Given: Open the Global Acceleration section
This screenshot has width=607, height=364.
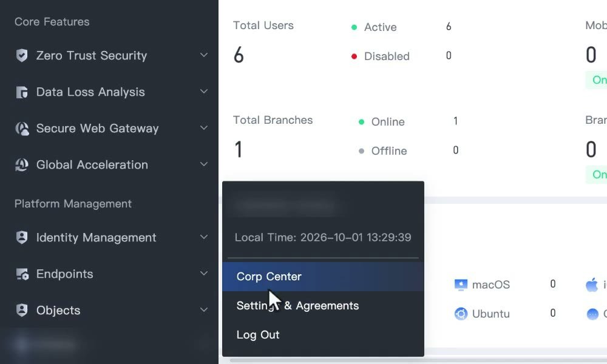Looking at the screenshot, I should tap(110, 165).
